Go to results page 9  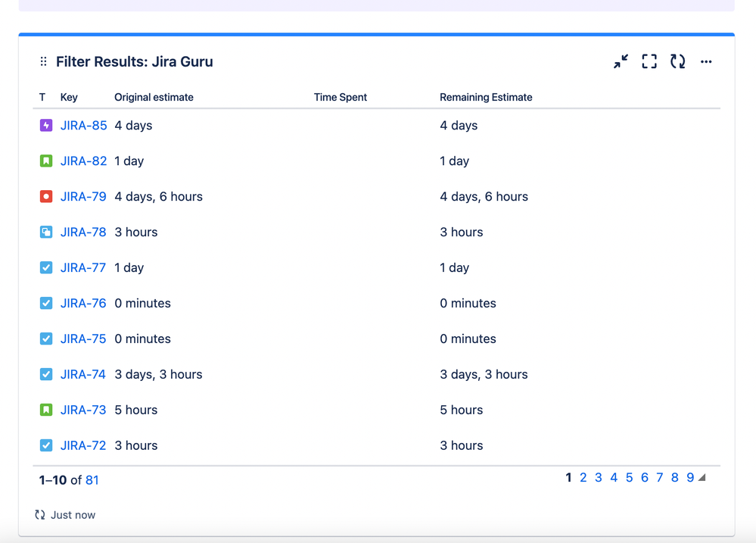690,477
